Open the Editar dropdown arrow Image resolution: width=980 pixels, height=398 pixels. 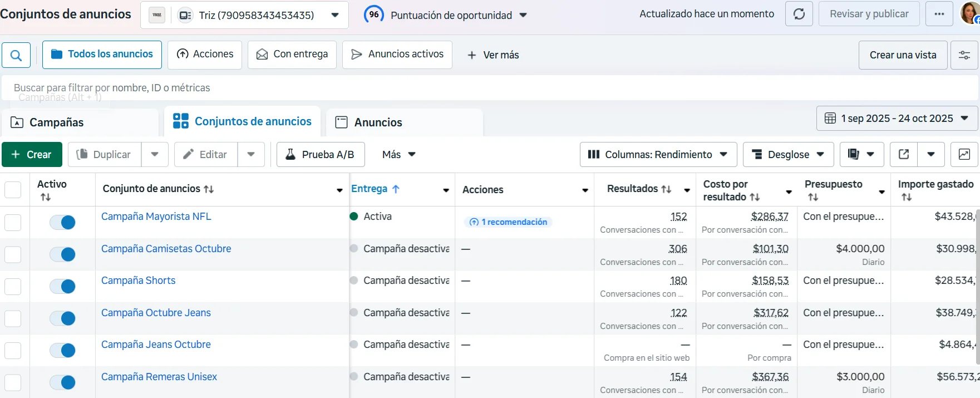pyautogui.click(x=251, y=154)
